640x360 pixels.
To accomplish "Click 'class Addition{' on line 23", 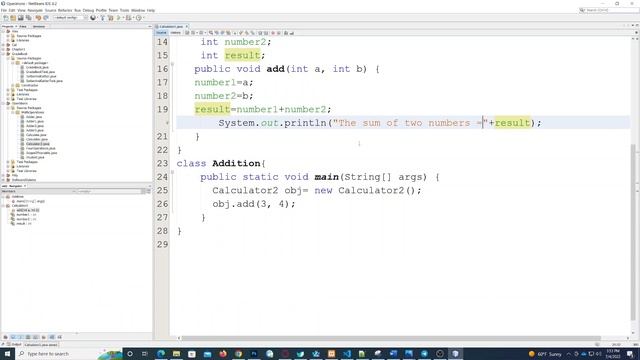I will tap(221, 164).
